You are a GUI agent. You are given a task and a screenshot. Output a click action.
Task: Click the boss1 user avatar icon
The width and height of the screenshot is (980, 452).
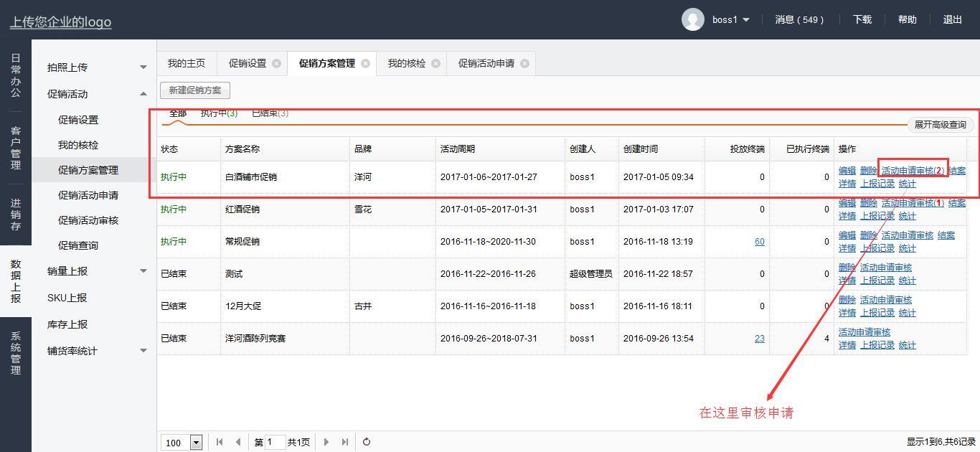click(x=692, y=19)
